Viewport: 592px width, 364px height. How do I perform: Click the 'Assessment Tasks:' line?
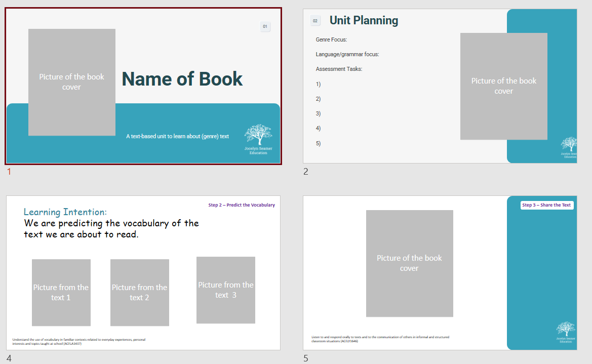(x=339, y=69)
